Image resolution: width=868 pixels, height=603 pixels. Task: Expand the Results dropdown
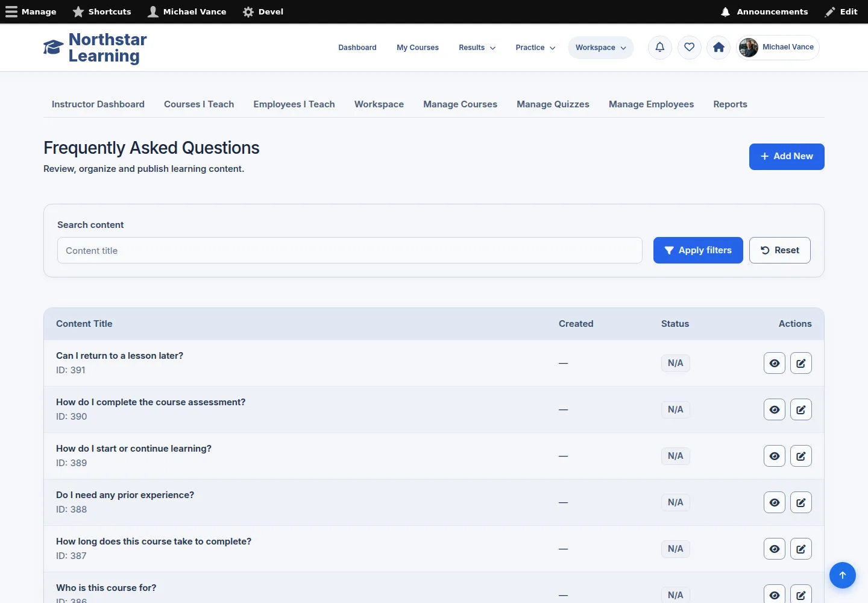coord(477,48)
